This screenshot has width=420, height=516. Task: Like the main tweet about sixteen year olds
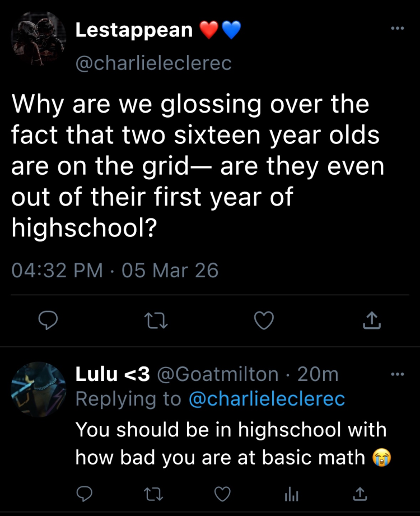(x=264, y=320)
